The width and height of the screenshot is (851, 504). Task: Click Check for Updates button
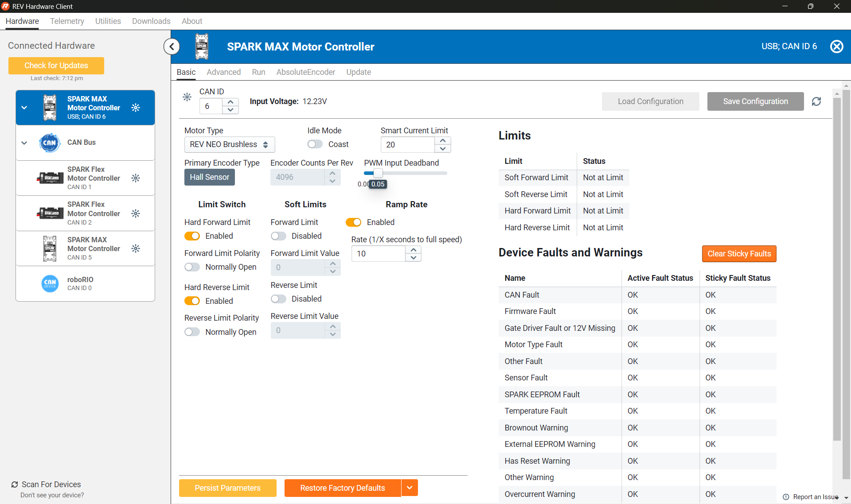point(56,66)
